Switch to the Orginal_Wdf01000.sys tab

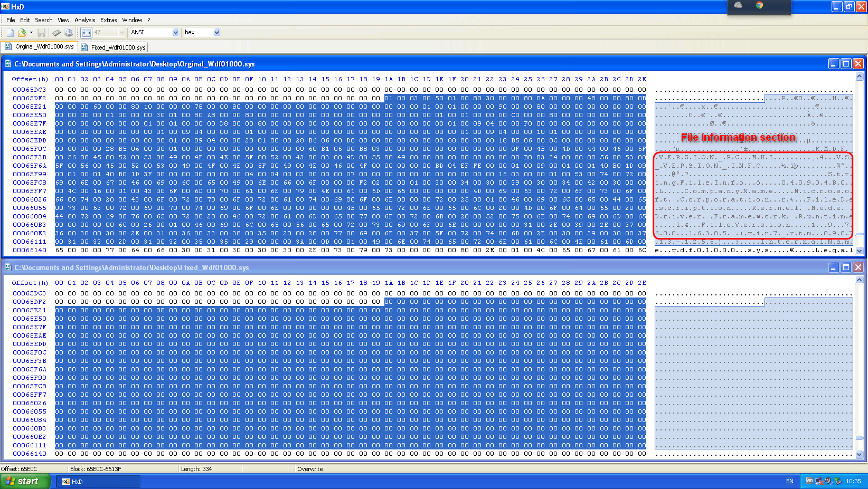coord(40,46)
